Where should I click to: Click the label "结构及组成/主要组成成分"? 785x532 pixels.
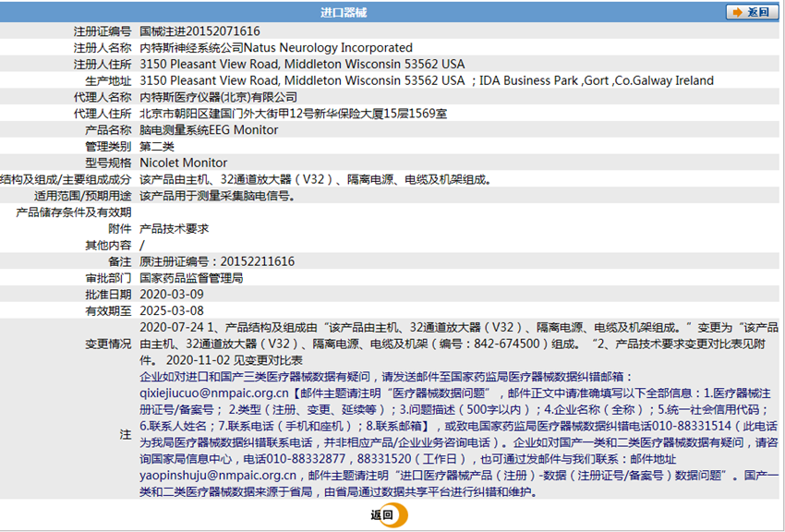66,179
